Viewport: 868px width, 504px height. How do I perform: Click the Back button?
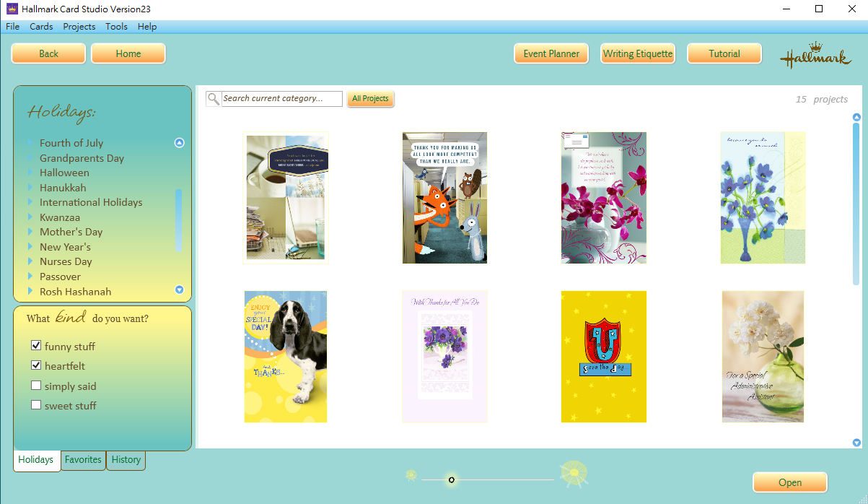[48, 53]
